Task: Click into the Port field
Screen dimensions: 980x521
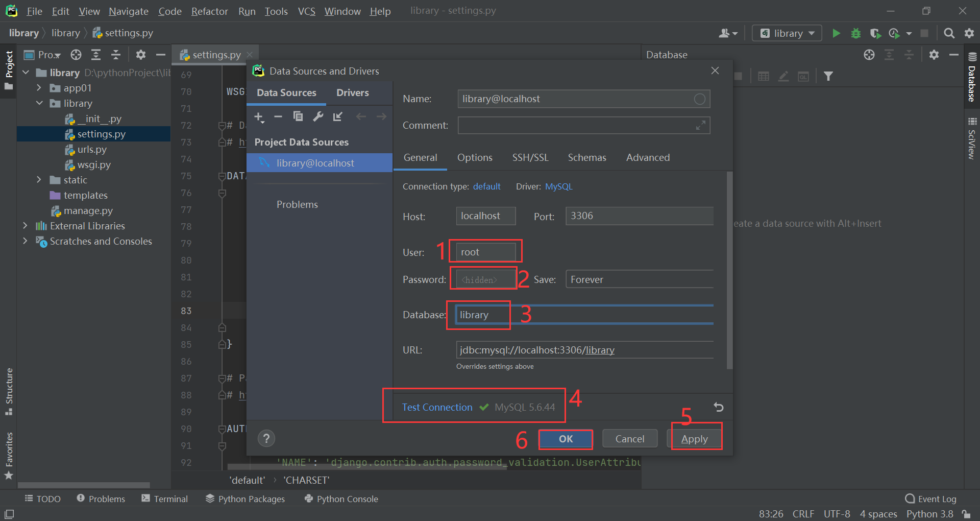Action: pyautogui.click(x=639, y=216)
